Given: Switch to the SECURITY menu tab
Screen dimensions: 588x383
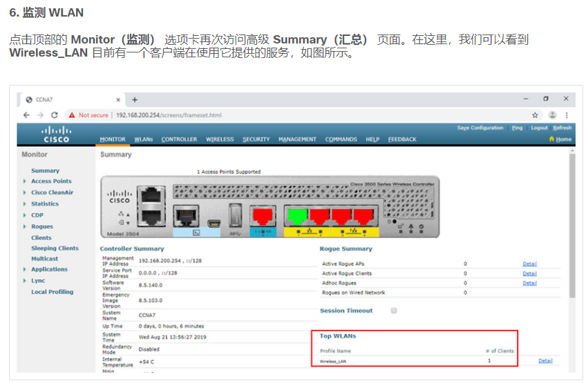Looking at the screenshot, I should click(256, 139).
